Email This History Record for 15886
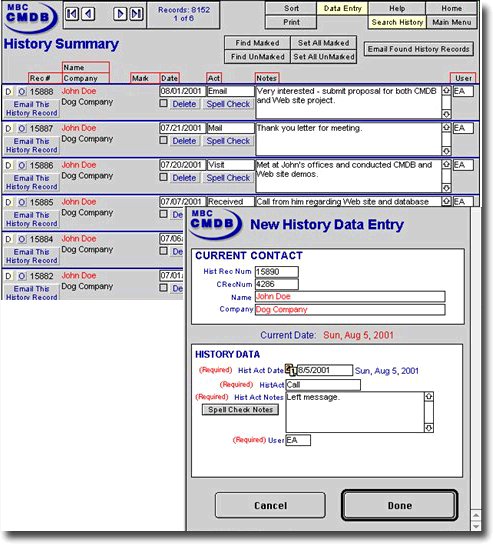The image size is (493, 544). [32, 182]
